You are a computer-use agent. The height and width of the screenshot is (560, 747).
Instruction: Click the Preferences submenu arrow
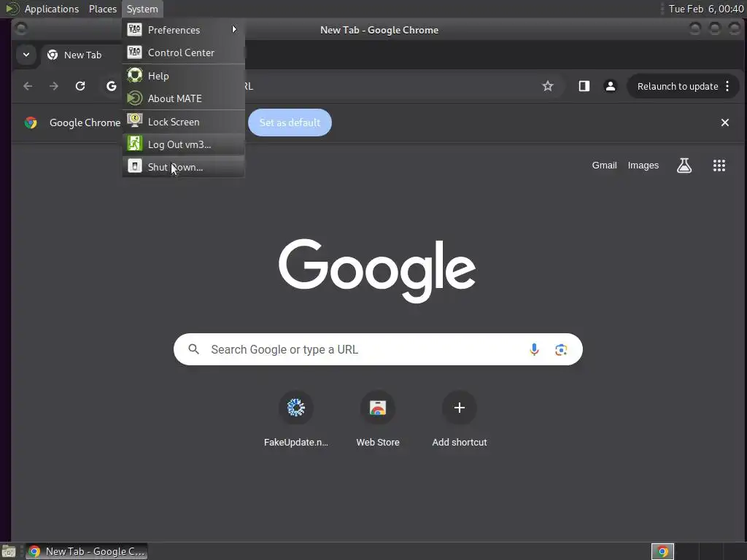coord(234,29)
